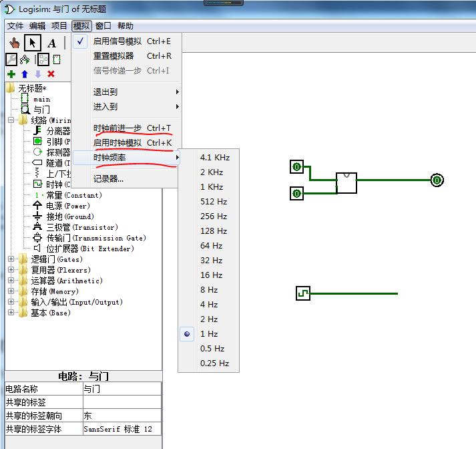This screenshot has height=449, width=476.
Task: Select the 探测器 probe component
Action: click(x=51, y=152)
